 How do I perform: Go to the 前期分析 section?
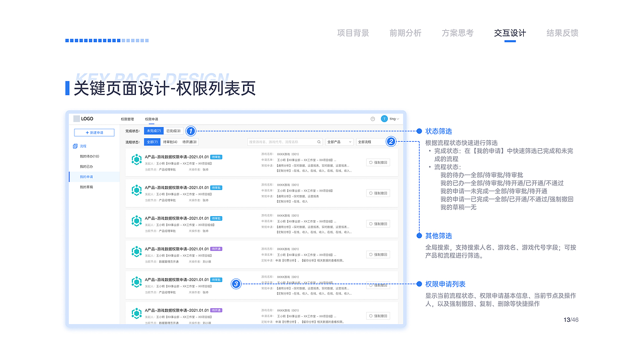pos(406,33)
